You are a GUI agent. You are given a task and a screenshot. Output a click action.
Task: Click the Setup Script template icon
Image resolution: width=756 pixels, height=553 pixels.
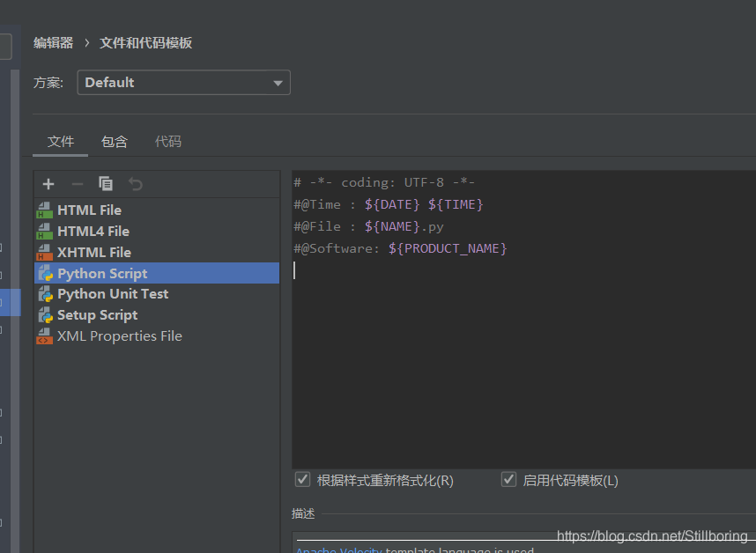pyautogui.click(x=45, y=314)
